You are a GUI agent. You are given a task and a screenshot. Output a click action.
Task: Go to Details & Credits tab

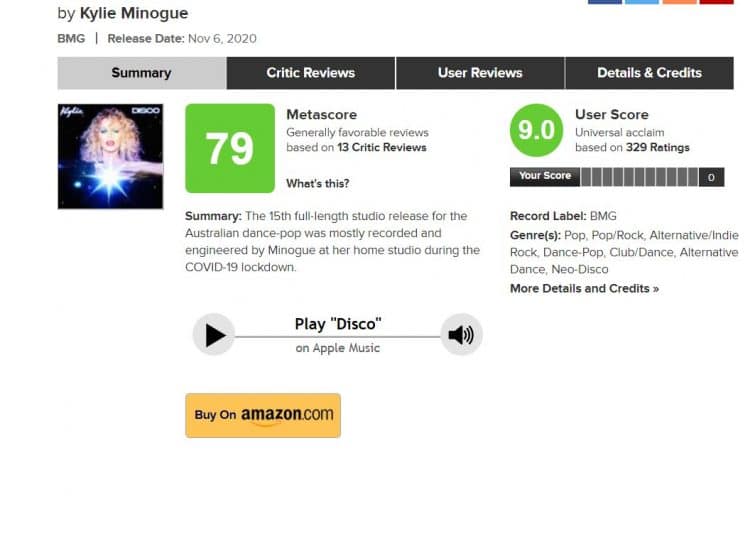click(x=650, y=73)
